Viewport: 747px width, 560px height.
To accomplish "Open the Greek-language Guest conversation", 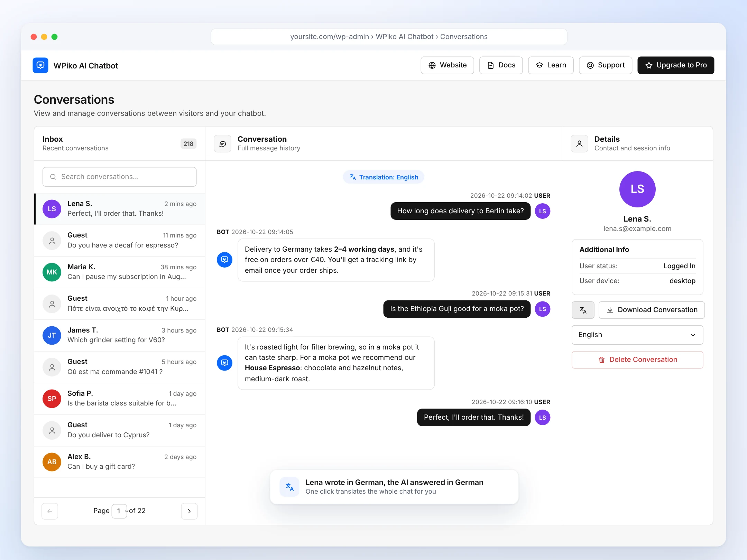I will click(120, 304).
